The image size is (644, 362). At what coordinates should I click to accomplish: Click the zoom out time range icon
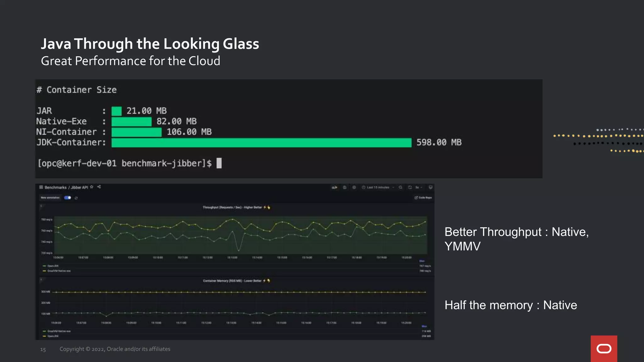pos(400,187)
